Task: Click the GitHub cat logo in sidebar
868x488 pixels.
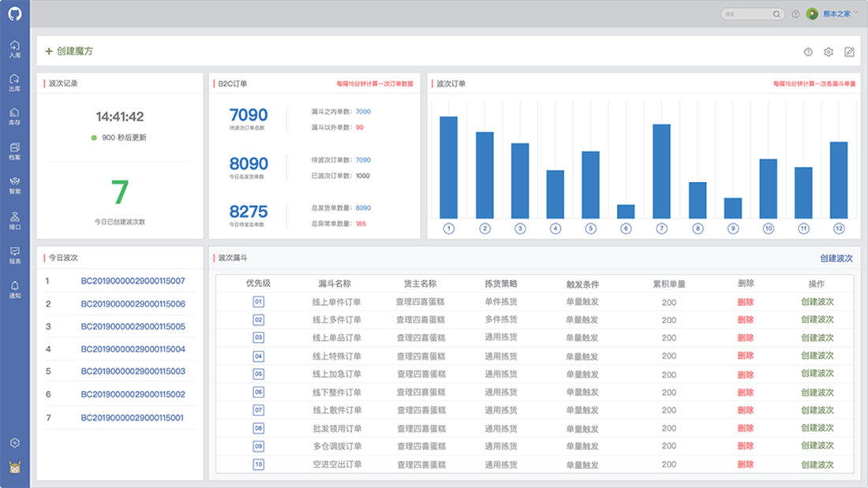Action: (15, 14)
